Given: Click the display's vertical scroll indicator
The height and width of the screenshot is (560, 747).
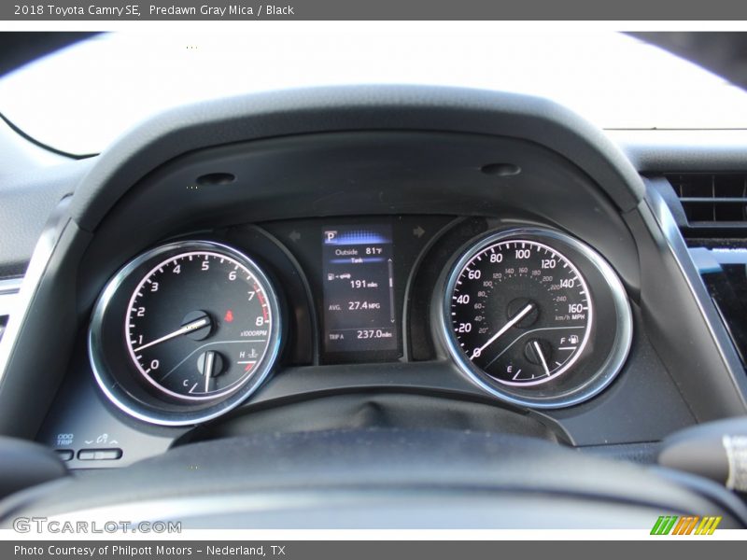Looking at the screenshot, I should pyautogui.click(x=390, y=291).
